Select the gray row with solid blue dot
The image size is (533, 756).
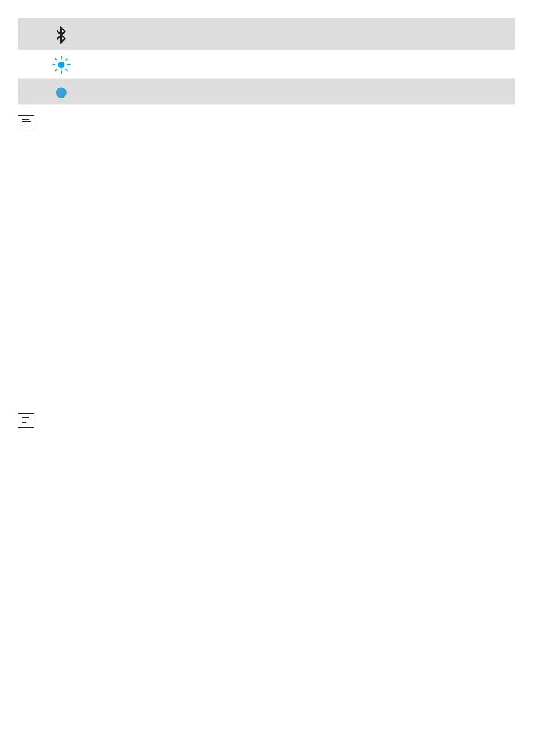pos(266,91)
